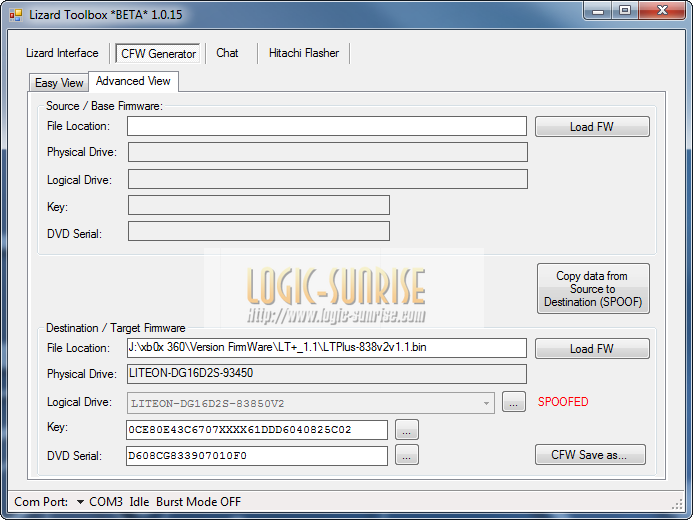The width and height of the screenshot is (693, 520).
Task: Click the Destination Physical Drive field
Action: tap(327, 374)
